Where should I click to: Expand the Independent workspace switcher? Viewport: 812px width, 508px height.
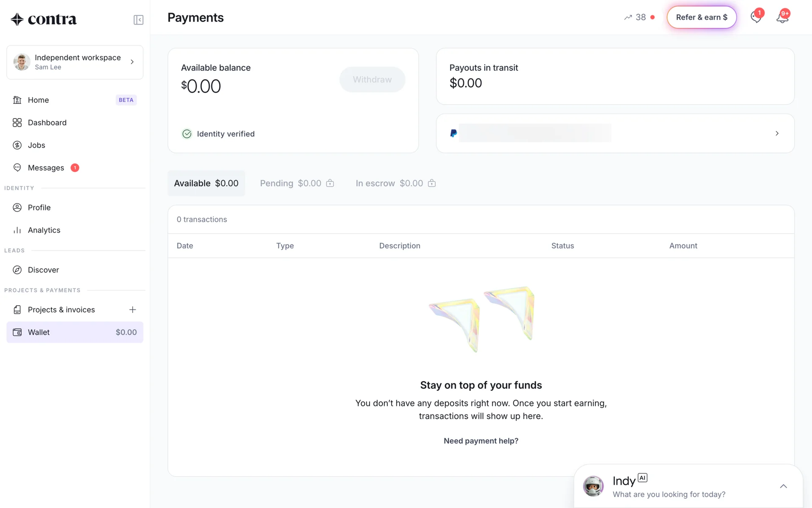[75, 62]
